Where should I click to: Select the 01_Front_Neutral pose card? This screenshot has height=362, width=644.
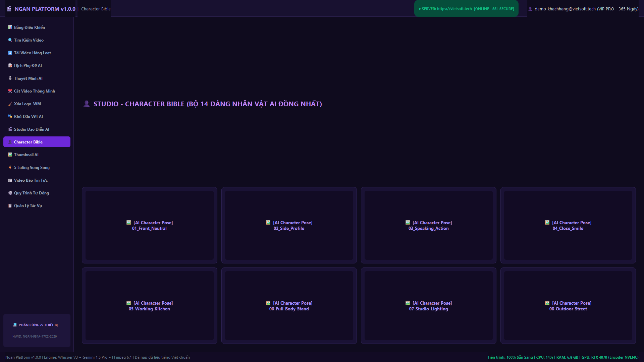pos(150,225)
